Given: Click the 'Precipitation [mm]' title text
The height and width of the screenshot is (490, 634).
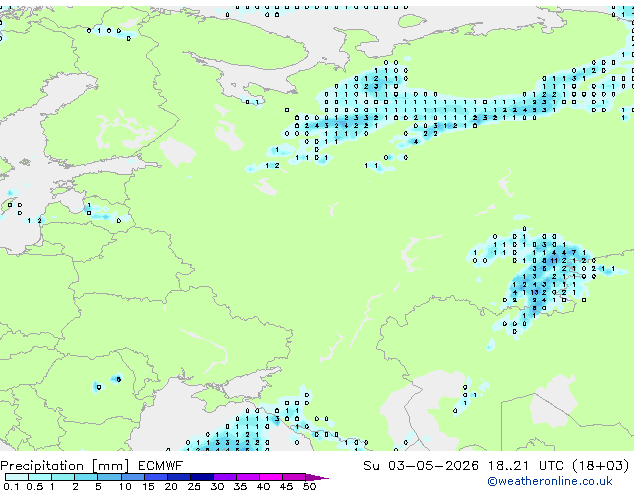Looking at the screenshot, I should 65,466.
